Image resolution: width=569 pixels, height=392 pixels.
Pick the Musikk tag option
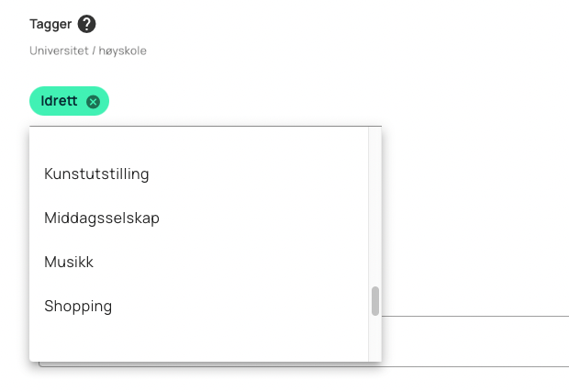tap(198, 262)
